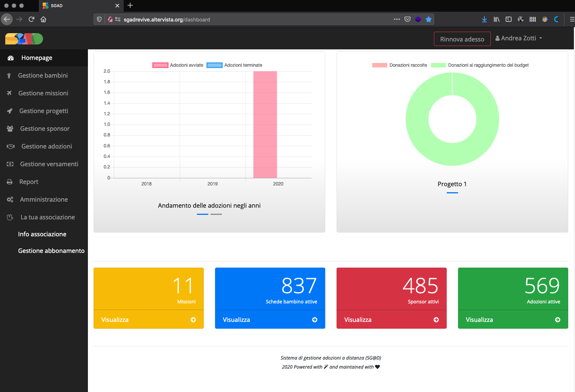Click the SGAD logo in header

click(x=24, y=38)
